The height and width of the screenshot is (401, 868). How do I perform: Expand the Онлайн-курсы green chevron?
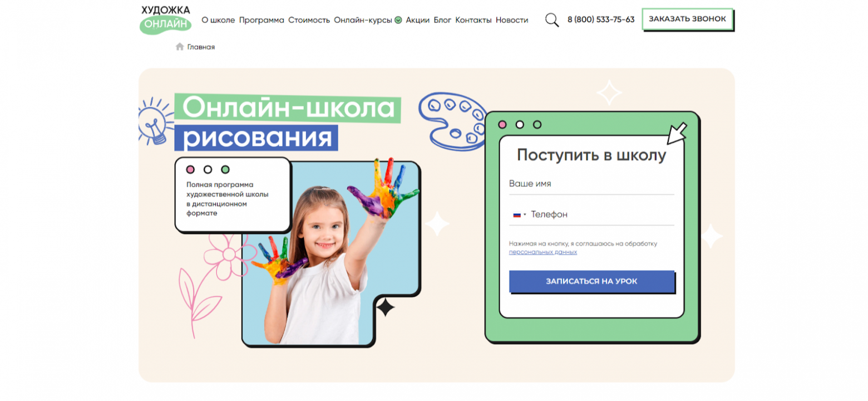[398, 20]
